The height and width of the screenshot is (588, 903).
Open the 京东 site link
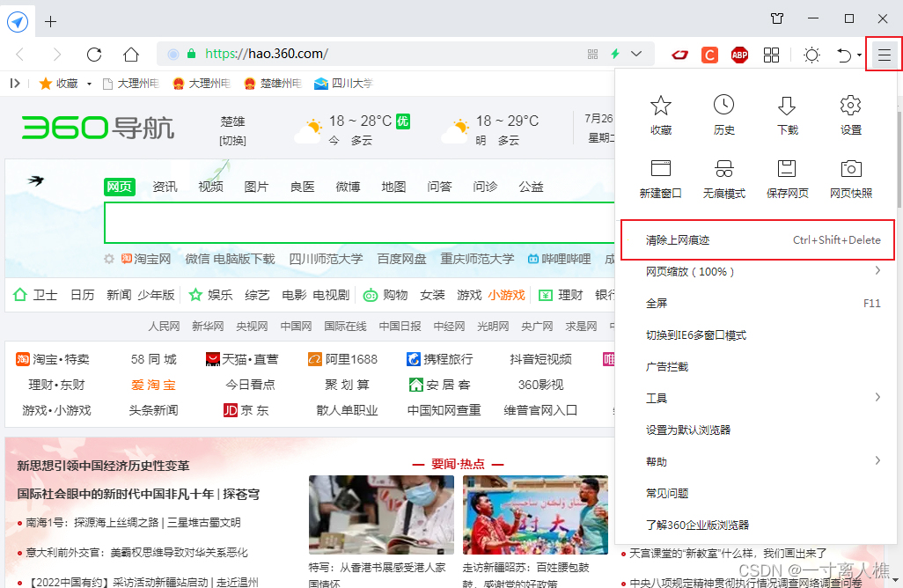(x=246, y=410)
